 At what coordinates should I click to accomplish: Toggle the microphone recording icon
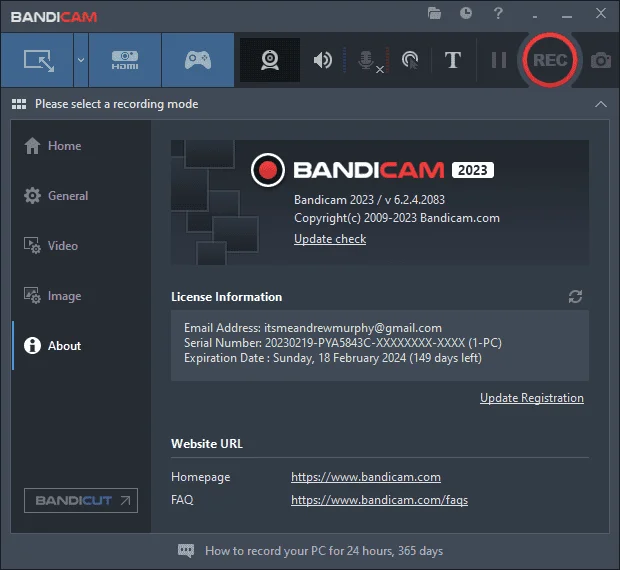pyautogui.click(x=367, y=61)
